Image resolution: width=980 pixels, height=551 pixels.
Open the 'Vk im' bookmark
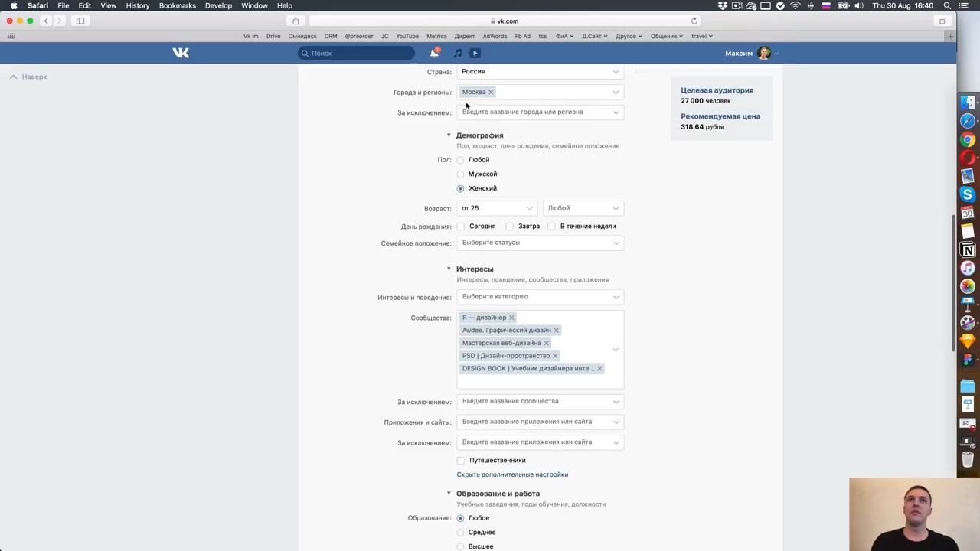(x=250, y=36)
